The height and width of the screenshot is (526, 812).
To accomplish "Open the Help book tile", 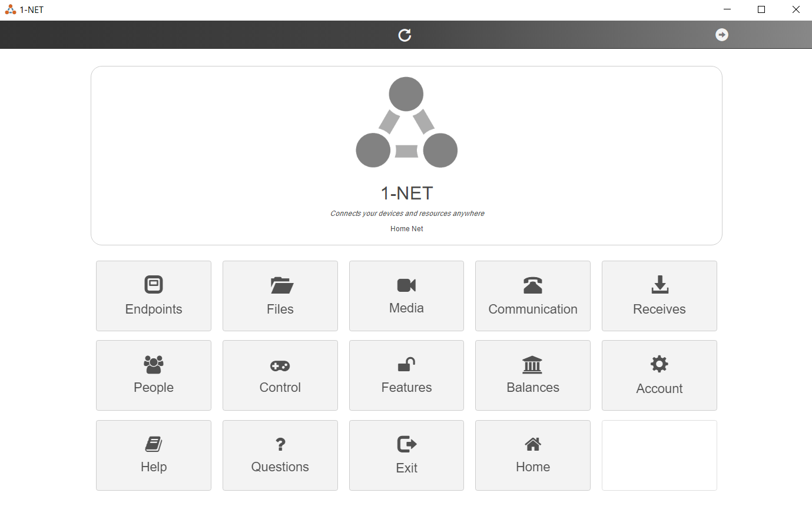I will (154, 455).
